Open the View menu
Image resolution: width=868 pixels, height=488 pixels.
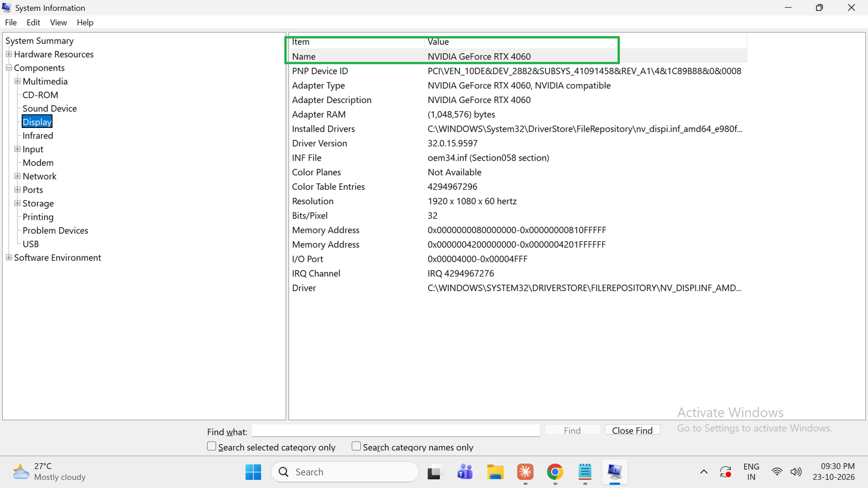[x=59, y=22]
